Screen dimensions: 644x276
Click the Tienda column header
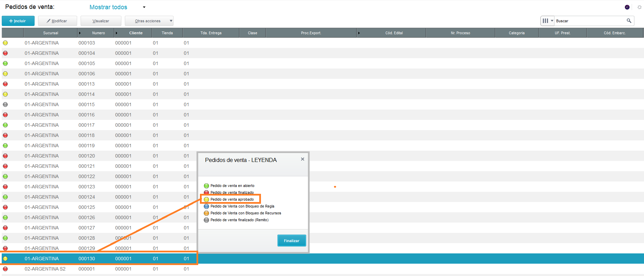tap(167, 33)
